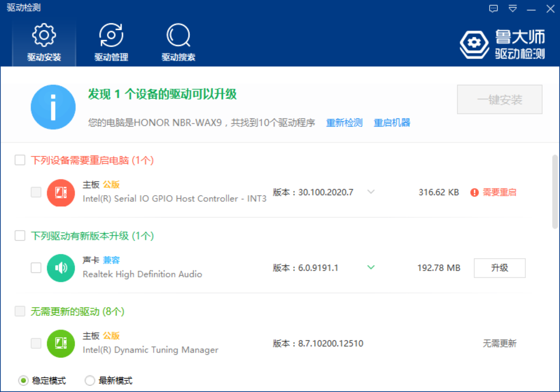Viewport: 560px width, 392px height.
Task: Click the green motherboard icon for Dynamic Tuning Manager
Action: coord(61,343)
